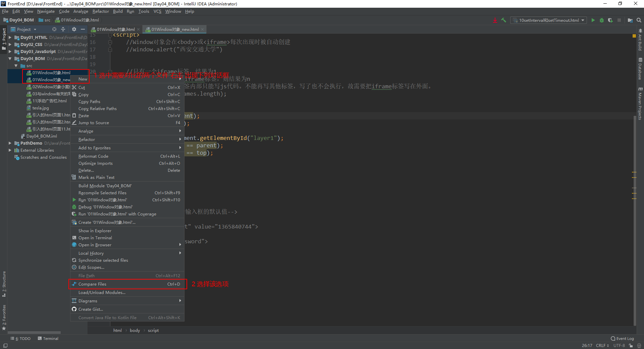Open the Database side panel
This screenshot has height=349, width=644.
tap(640, 68)
